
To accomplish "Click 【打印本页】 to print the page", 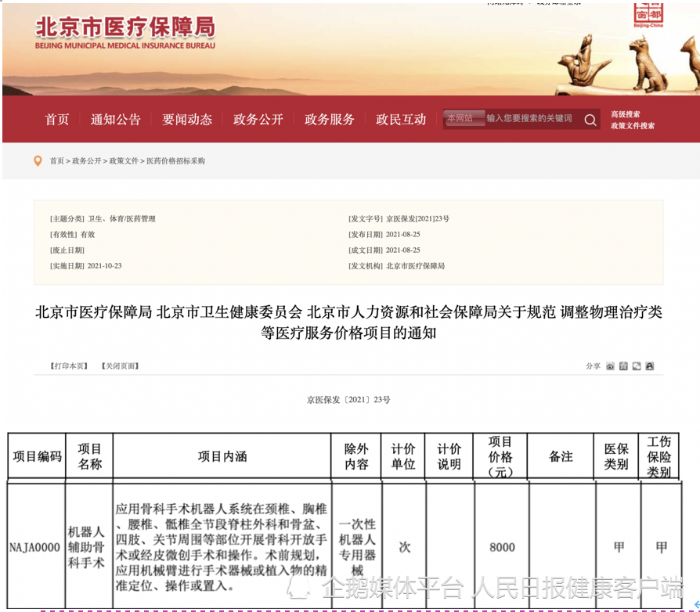I will 69,366.
